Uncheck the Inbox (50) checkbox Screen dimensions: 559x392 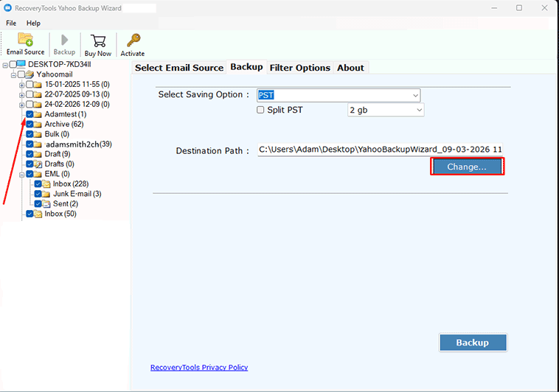click(29, 214)
